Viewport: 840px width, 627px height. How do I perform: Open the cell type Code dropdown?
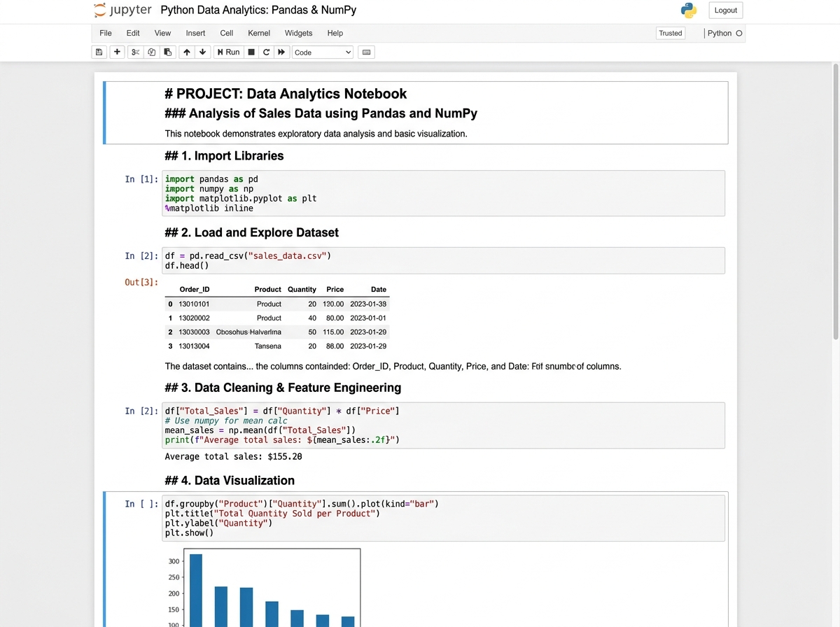(x=323, y=52)
